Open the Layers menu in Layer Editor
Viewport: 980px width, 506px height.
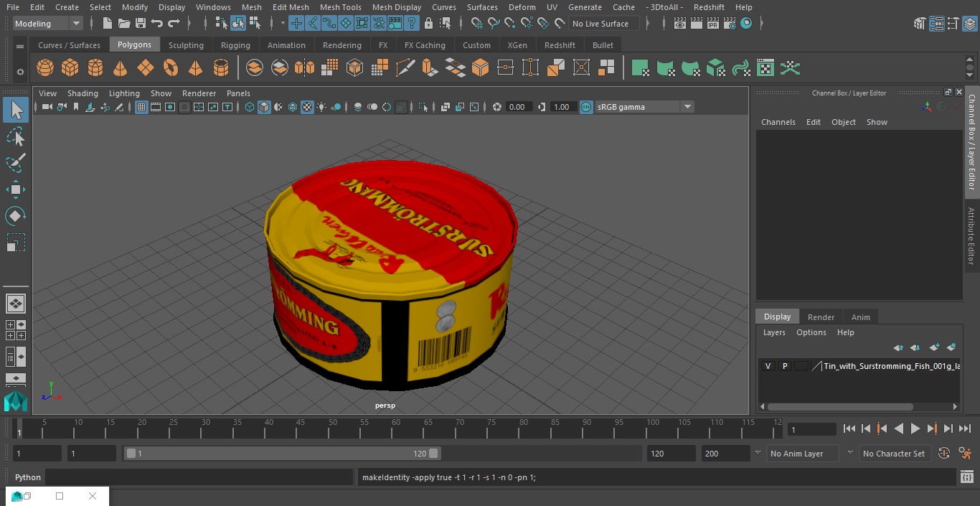click(x=773, y=332)
